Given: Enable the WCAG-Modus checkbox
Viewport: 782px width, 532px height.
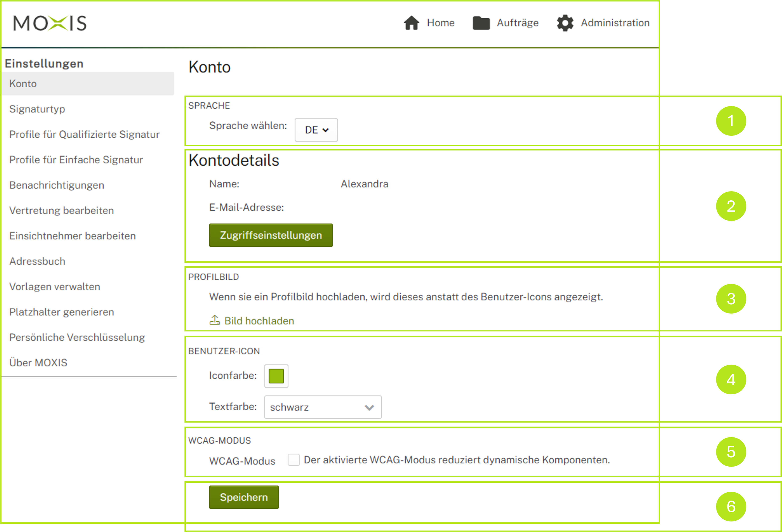Looking at the screenshot, I should click(293, 460).
